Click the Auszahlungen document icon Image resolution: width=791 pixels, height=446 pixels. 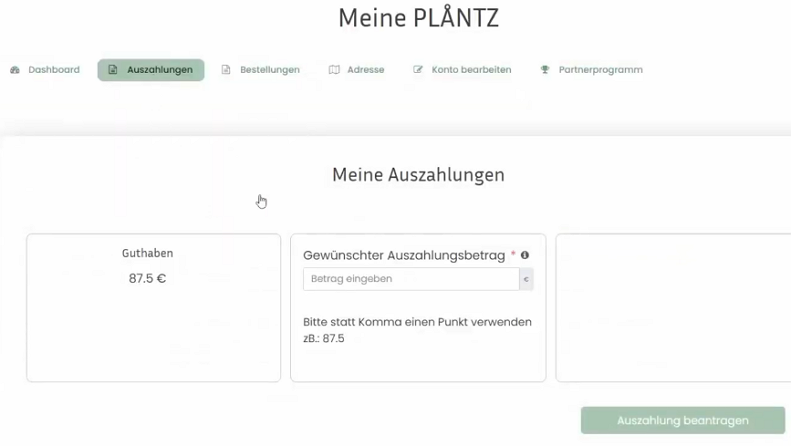click(x=113, y=70)
